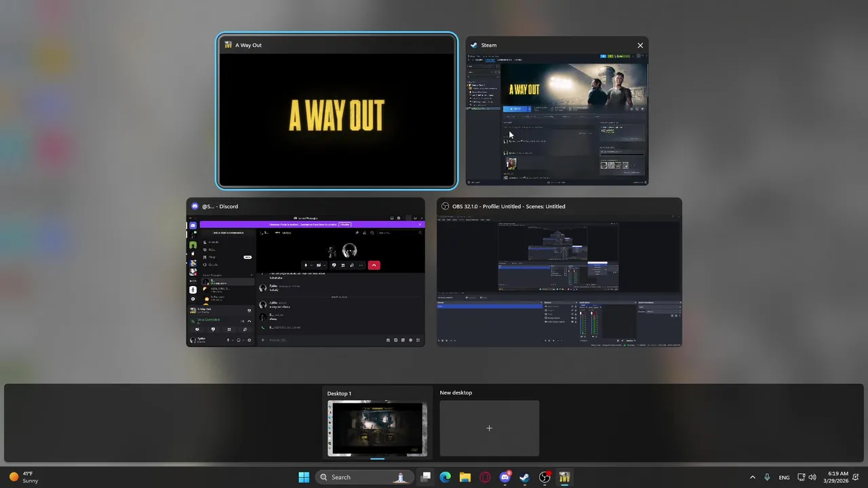Open the ENG language input switcher
The width and height of the screenshot is (868, 488).
click(x=784, y=477)
